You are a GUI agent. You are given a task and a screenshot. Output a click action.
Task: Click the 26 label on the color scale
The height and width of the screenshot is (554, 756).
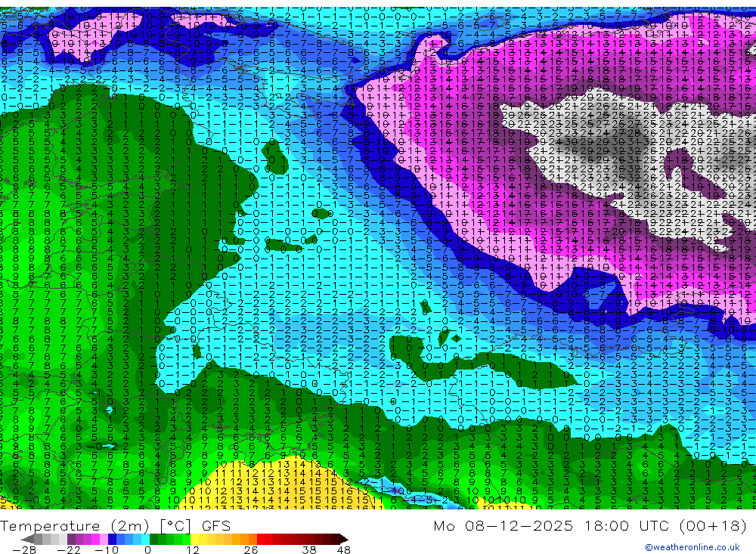click(250, 550)
